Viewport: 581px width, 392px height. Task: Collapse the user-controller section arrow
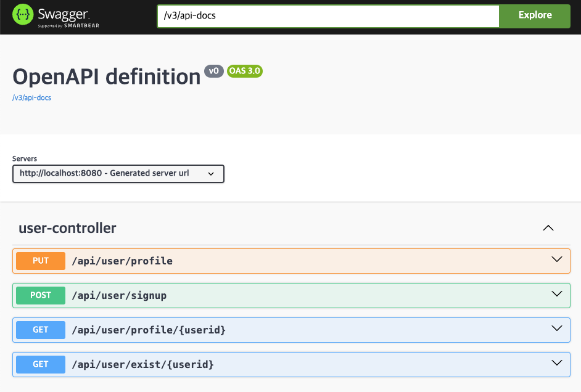[548, 228]
